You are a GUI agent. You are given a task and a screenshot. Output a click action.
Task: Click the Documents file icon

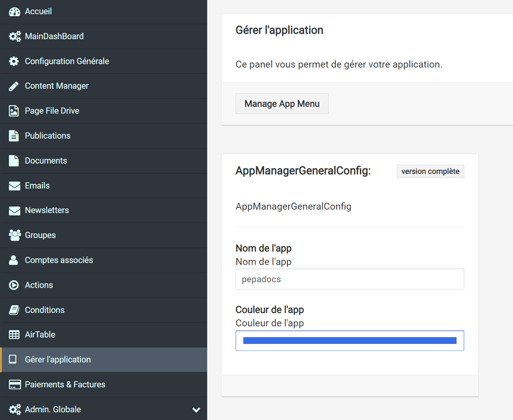[14, 161]
